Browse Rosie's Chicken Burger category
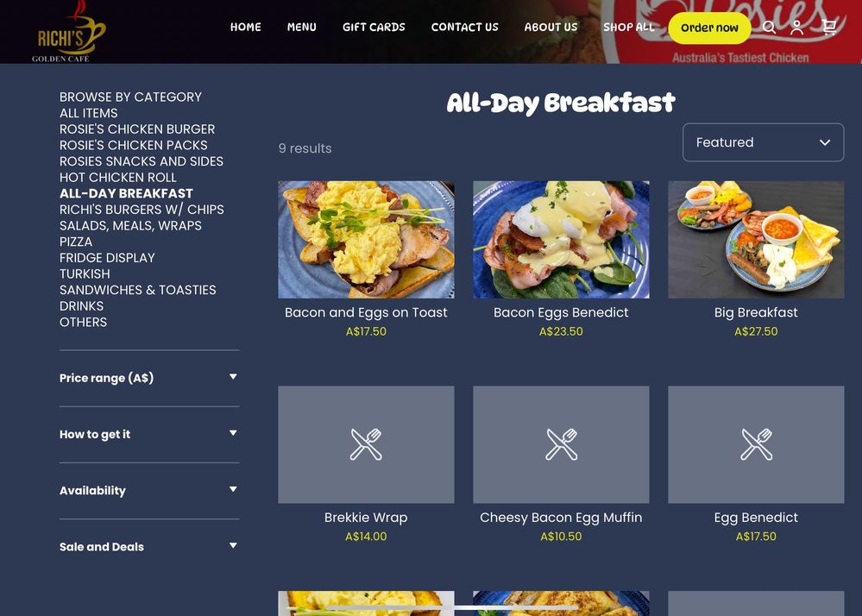Screen dimensions: 862x616 pyautogui.click(x=137, y=129)
